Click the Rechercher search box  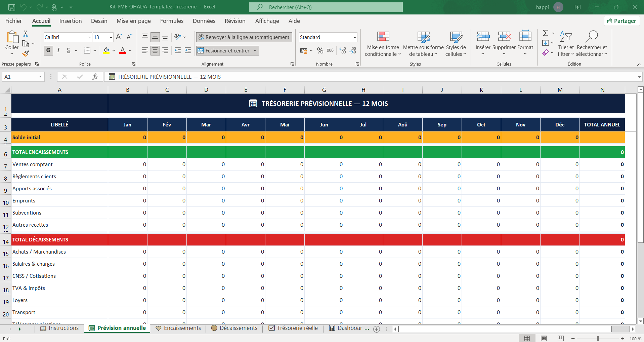(x=326, y=7)
